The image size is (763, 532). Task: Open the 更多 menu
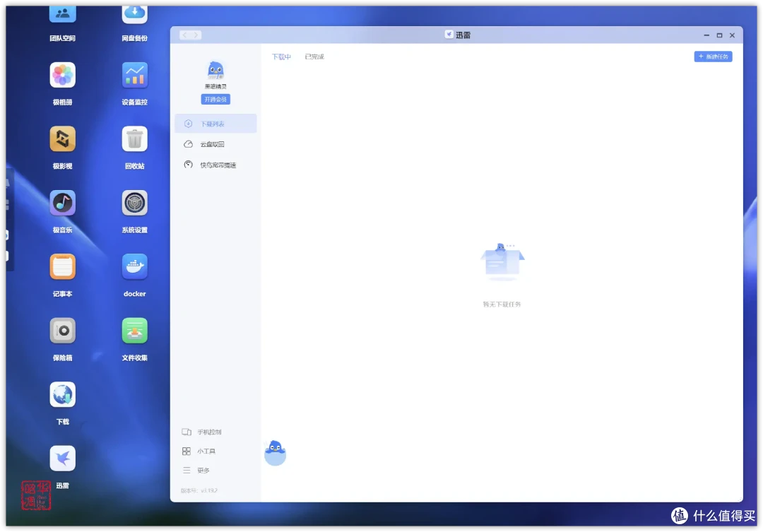196,471
